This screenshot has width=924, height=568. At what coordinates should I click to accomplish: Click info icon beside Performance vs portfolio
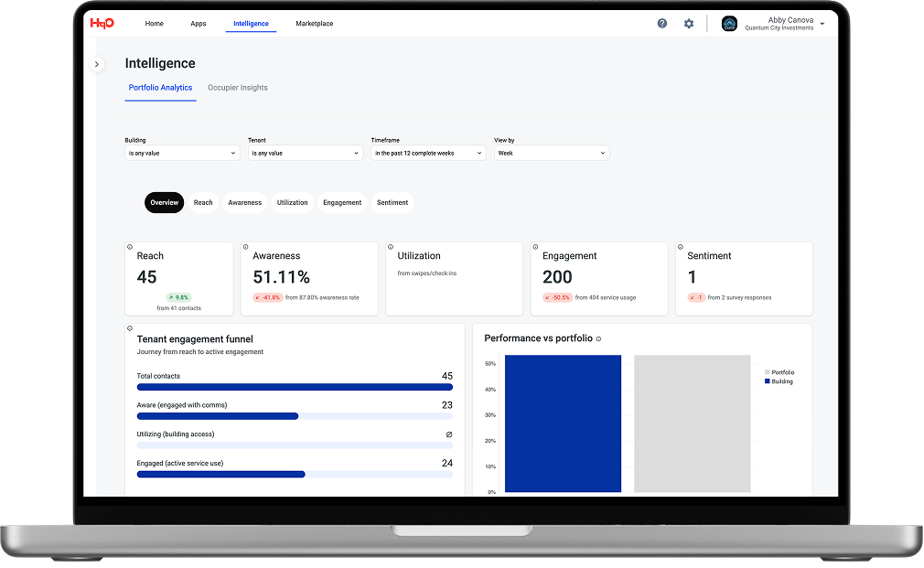[598, 339]
